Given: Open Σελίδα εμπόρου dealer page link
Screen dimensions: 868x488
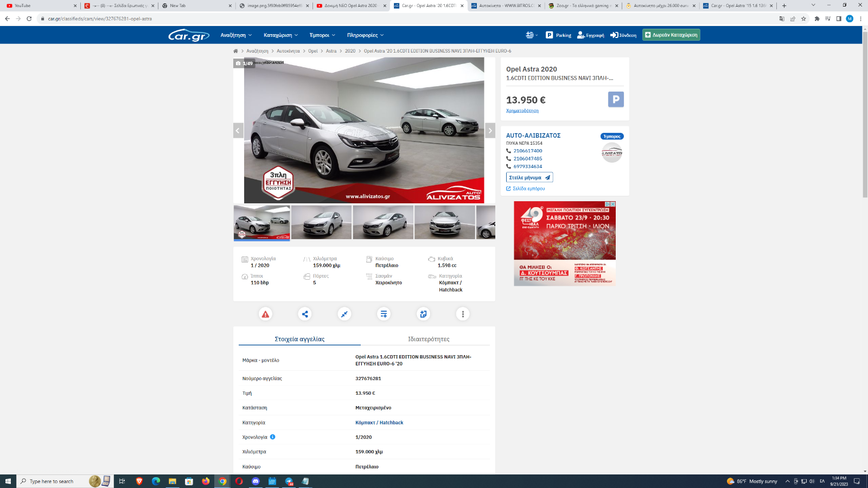Looking at the screenshot, I should [x=526, y=189].
